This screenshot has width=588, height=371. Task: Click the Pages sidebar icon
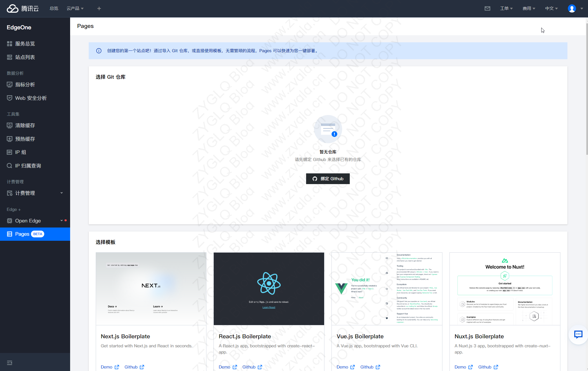coord(10,234)
